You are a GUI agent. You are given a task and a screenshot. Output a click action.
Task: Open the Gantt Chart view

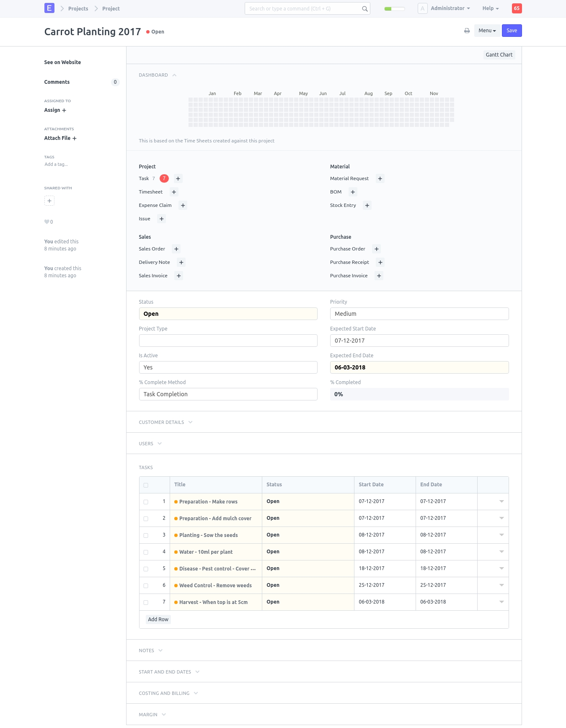499,55
